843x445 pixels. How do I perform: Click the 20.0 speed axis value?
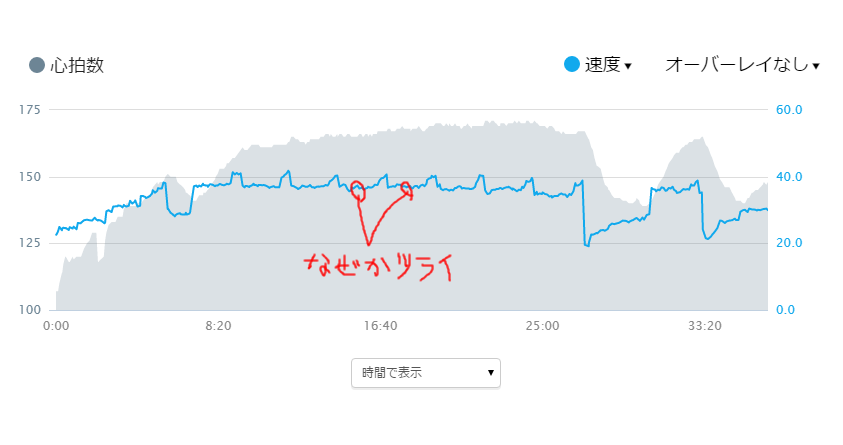click(789, 243)
